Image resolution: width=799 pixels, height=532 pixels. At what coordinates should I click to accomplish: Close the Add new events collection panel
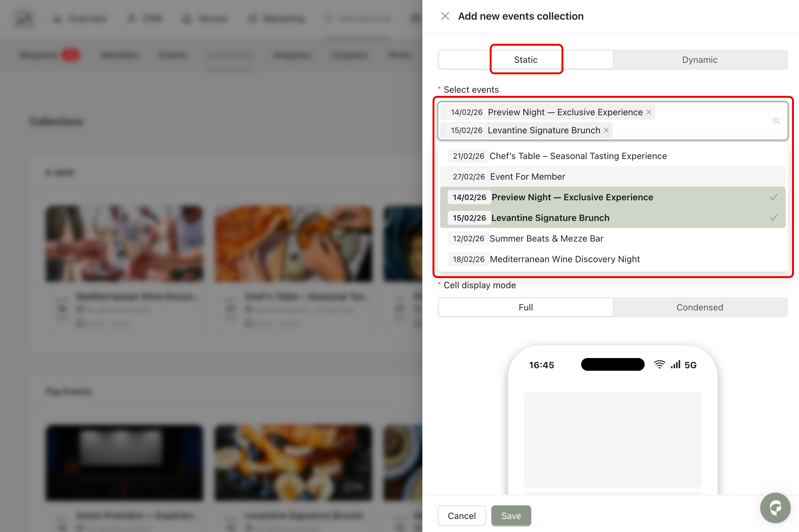[x=445, y=16]
